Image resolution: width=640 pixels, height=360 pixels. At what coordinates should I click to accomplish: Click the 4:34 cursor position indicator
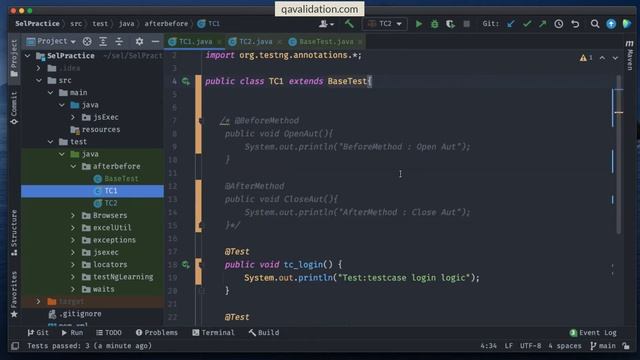[x=488, y=346]
